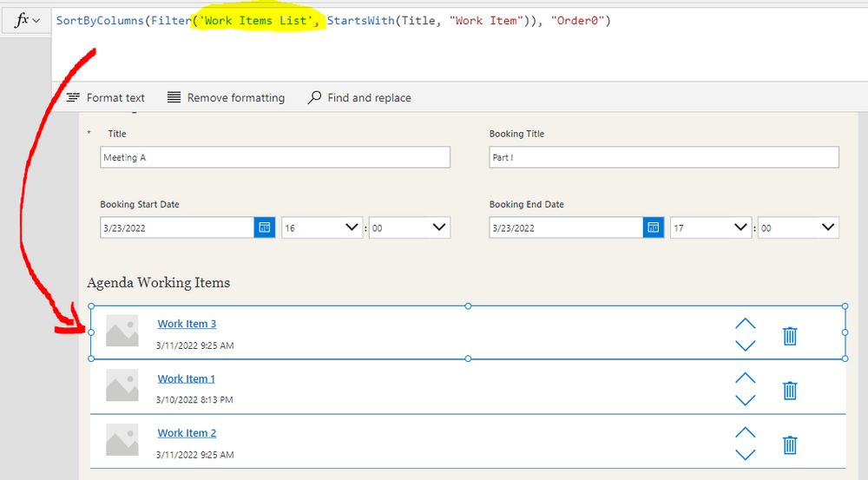Open the Work Item 1 link
Image resolution: width=868 pixels, height=480 pixels.
186,378
